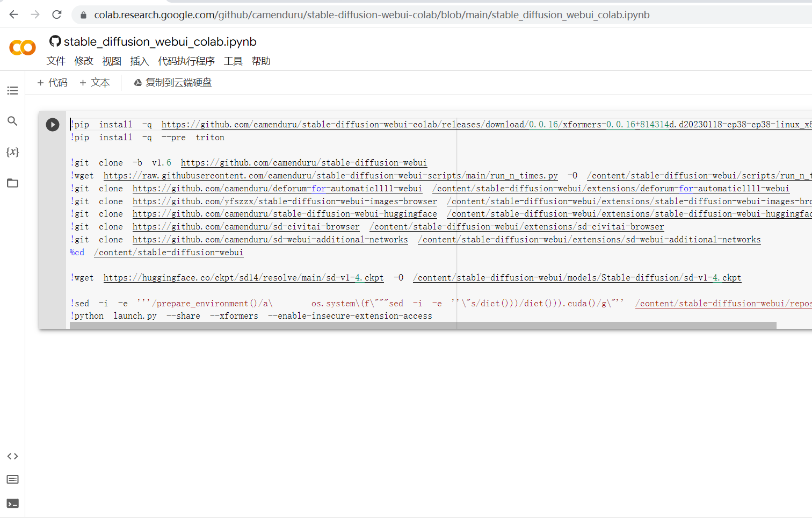Open the 视图 menu
Image resolution: width=812 pixels, height=532 pixels.
[112, 61]
